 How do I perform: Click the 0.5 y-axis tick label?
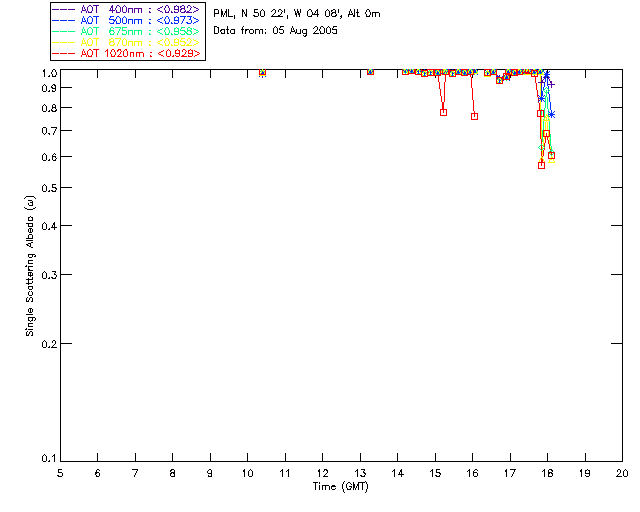tap(49, 188)
